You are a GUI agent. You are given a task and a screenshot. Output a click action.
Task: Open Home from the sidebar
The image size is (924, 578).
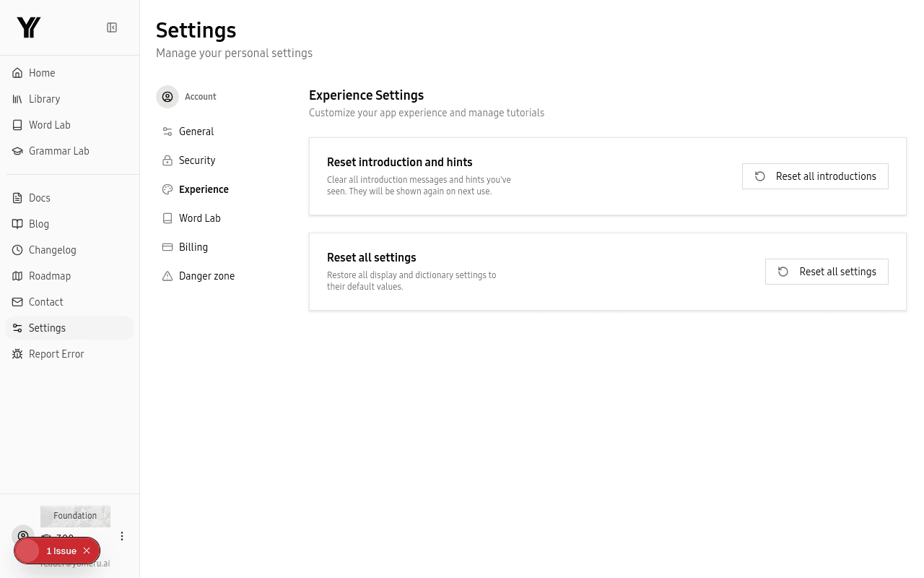point(42,73)
